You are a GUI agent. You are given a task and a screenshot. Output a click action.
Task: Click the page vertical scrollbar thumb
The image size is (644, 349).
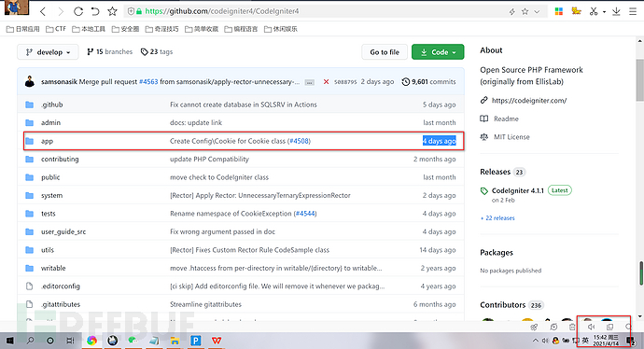click(x=639, y=80)
